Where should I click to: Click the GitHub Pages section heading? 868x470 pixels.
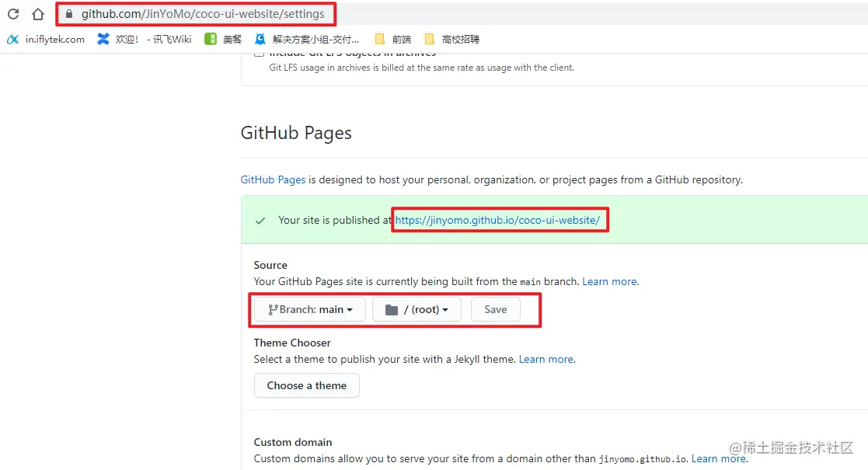point(296,133)
